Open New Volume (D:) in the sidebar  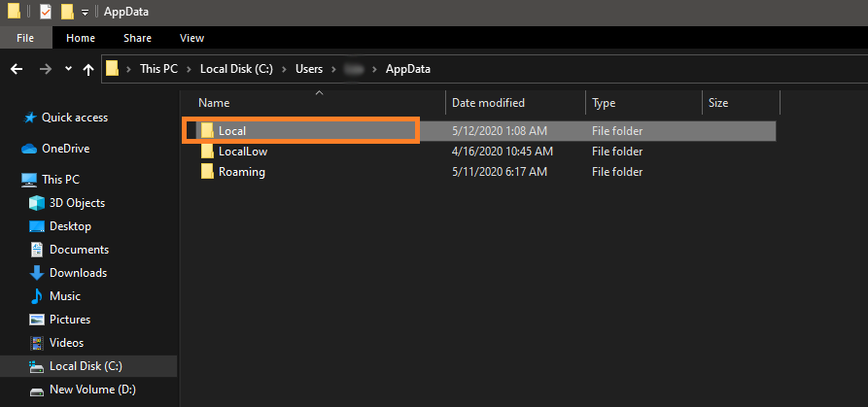[92, 390]
